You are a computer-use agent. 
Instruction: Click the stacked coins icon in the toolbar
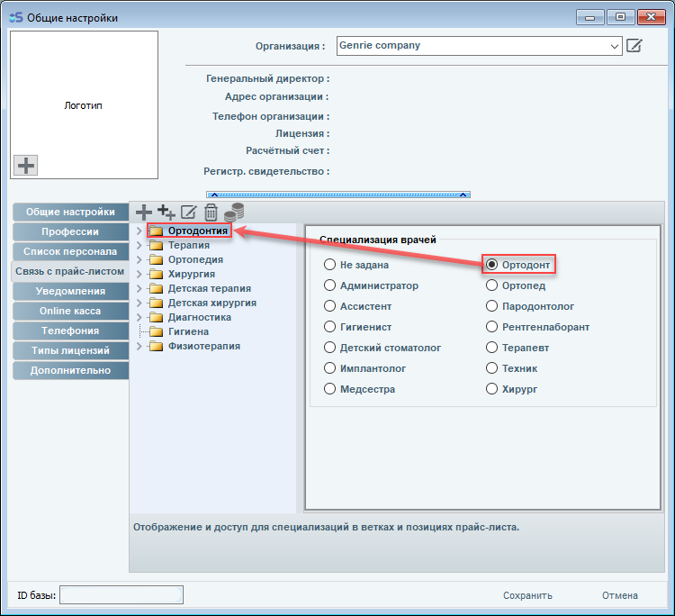(x=234, y=212)
